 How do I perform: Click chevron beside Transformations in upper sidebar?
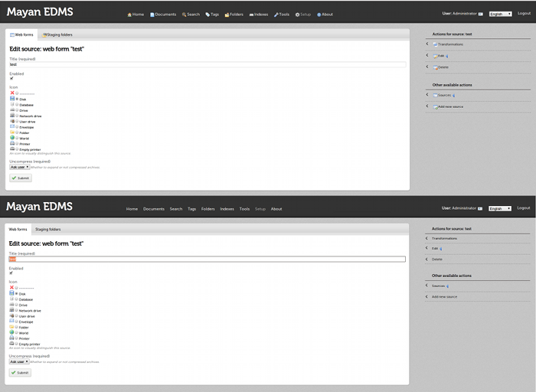coord(427,44)
